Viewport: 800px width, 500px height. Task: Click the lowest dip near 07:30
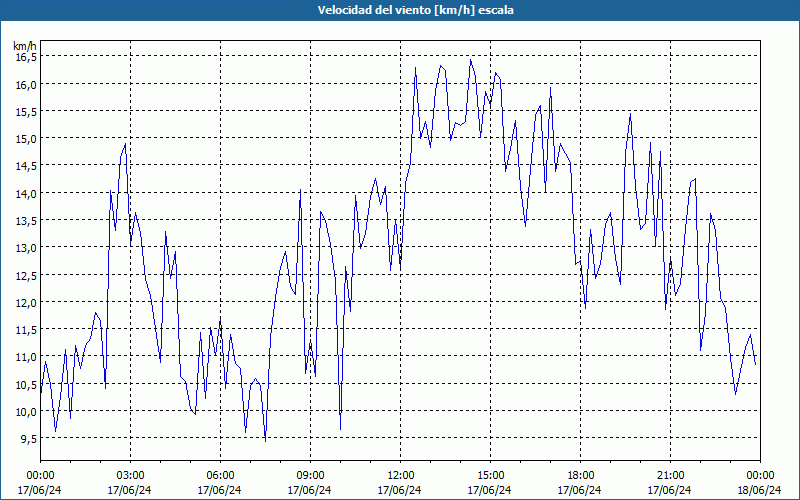(265, 441)
